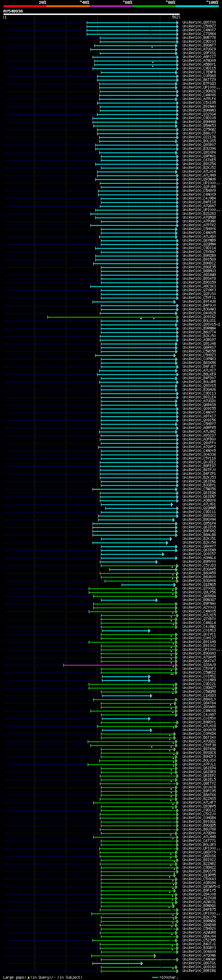Select hit label UniRef100_A7Q0N6

tap(199, 955)
